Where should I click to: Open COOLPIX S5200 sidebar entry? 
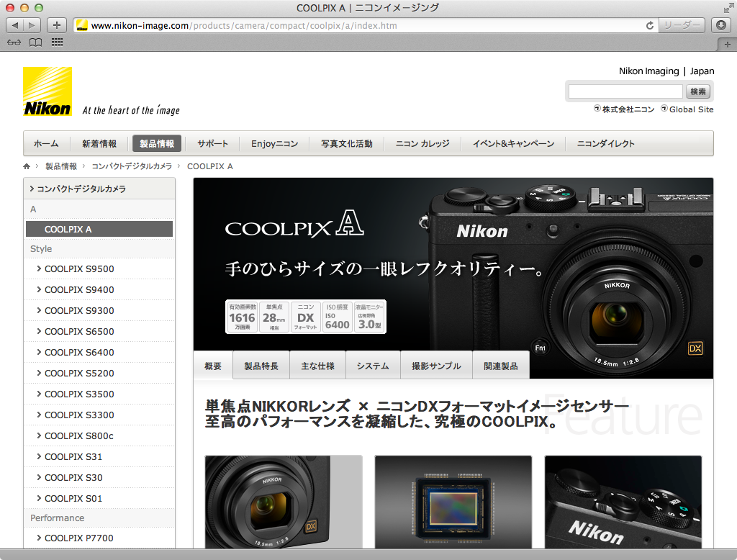[99, 374]
